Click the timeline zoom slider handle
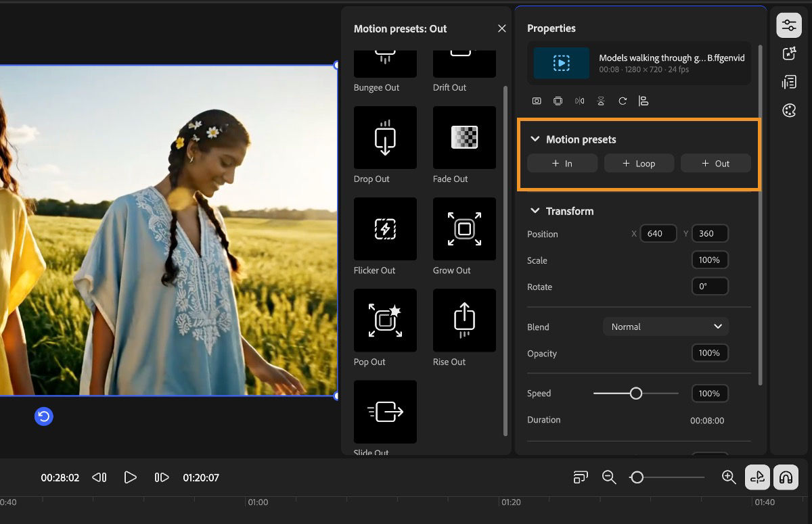Viewport: 812px width, 524px height. [x=636, y=477]
